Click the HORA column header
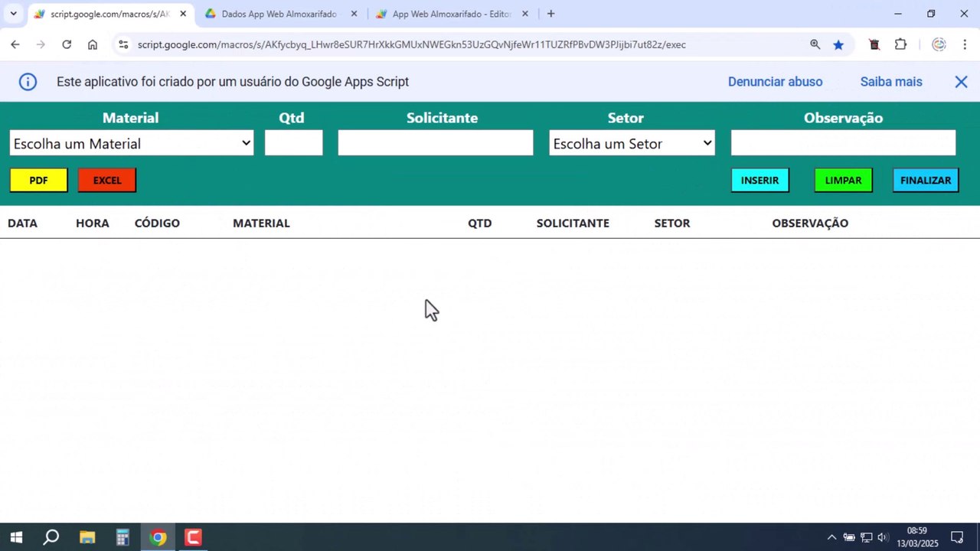Screen dimensions: 980x551 click(x=93, y=223)
